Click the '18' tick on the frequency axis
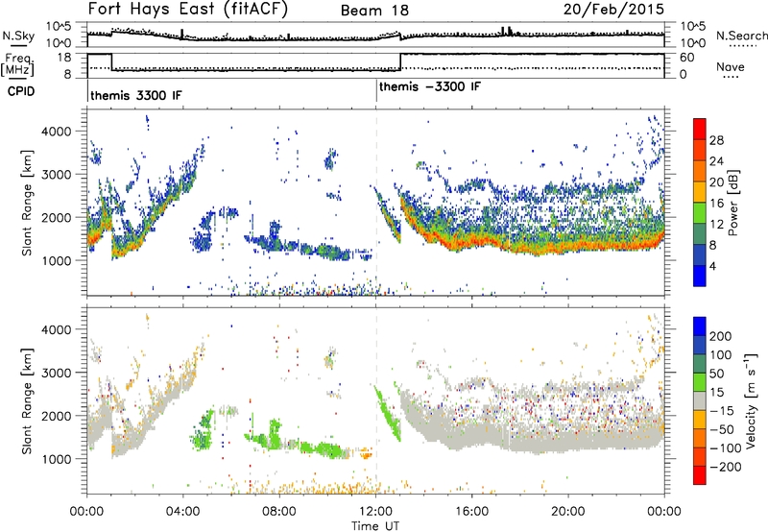 pos(63,57)
